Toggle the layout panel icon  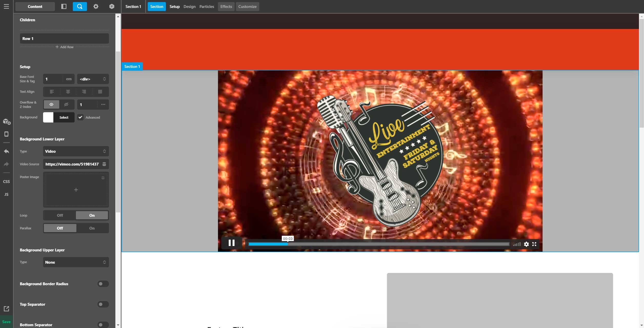coord(64,6)
